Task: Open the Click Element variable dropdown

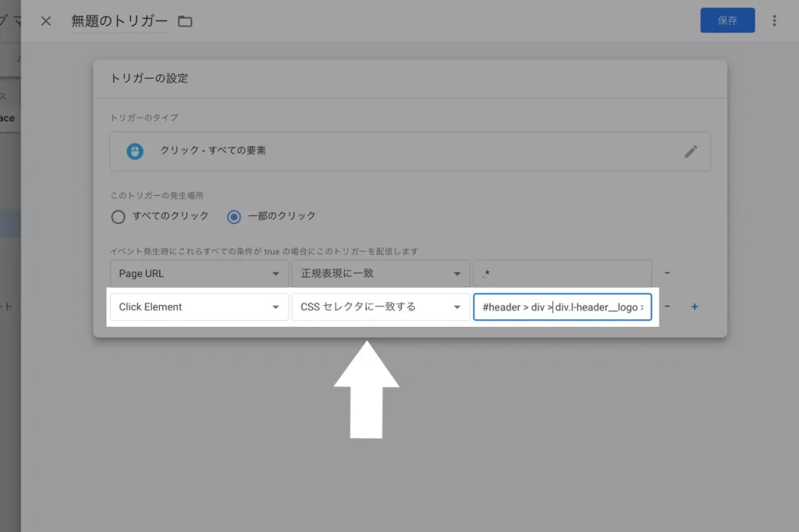Action: [x=199, y=307]
